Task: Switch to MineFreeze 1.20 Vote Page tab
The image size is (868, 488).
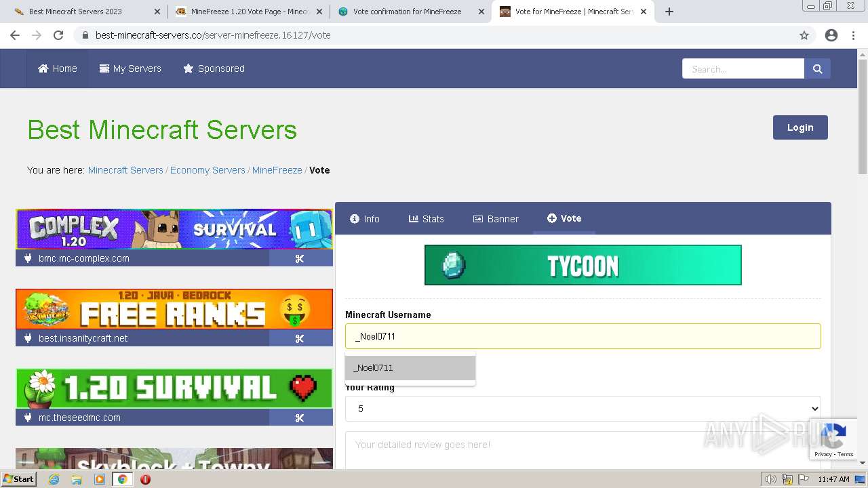Action: [x=248, y=12]
